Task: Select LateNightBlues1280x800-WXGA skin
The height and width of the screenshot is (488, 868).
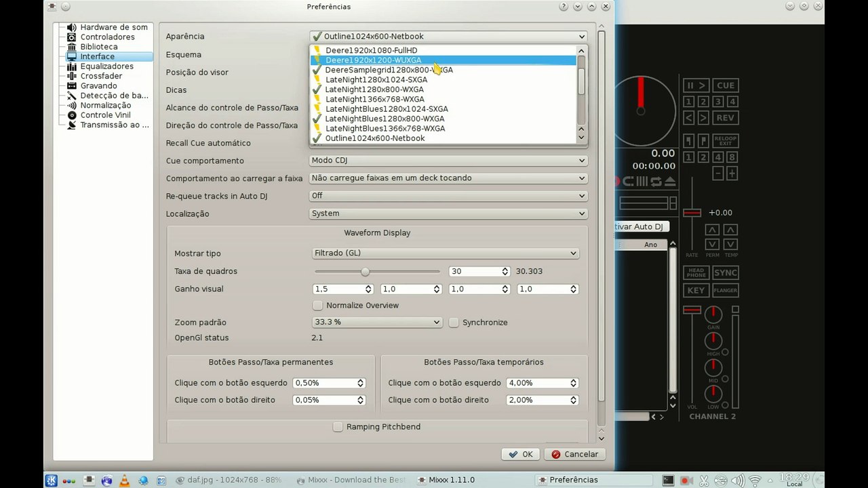Action: point(443,119)
